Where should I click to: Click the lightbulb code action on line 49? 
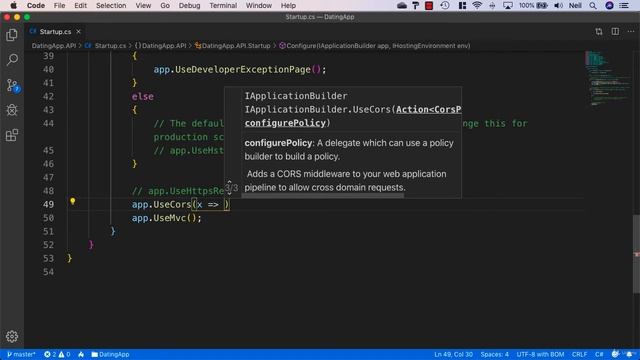[72, 201]
